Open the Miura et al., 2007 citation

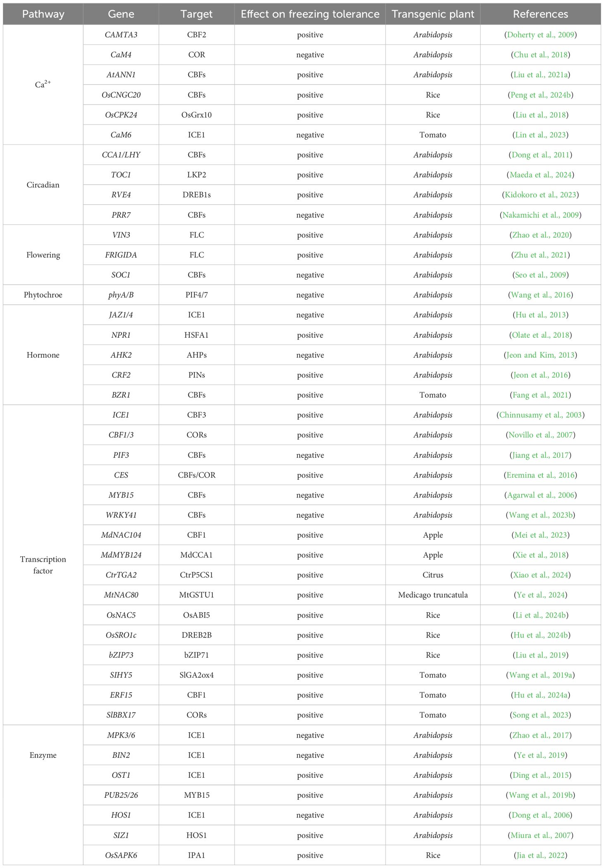(540, 835)
